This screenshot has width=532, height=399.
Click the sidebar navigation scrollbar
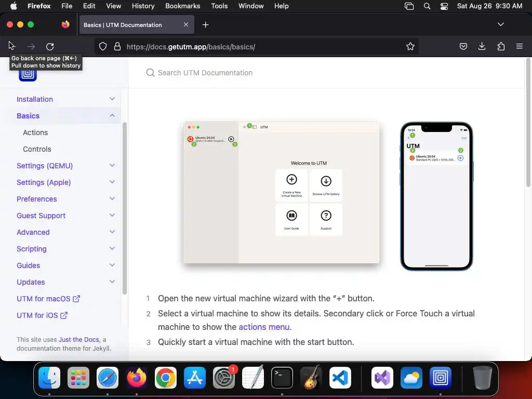[125, 208]
